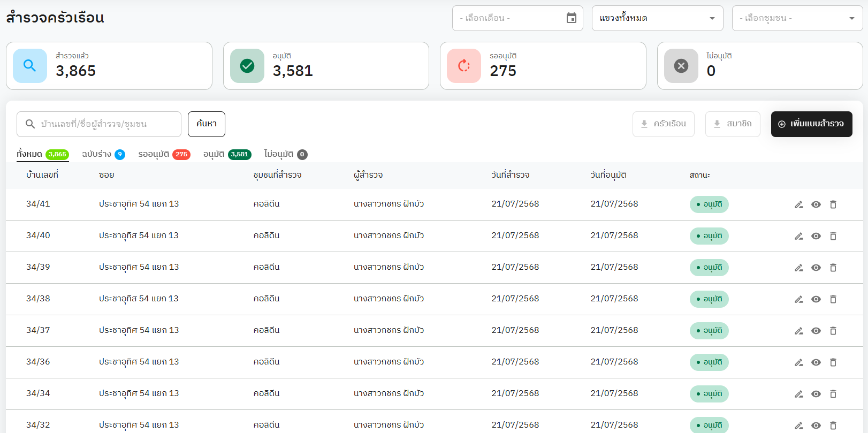
Task: Open the เลือกเดือน month selector
Action: [517, 18]
